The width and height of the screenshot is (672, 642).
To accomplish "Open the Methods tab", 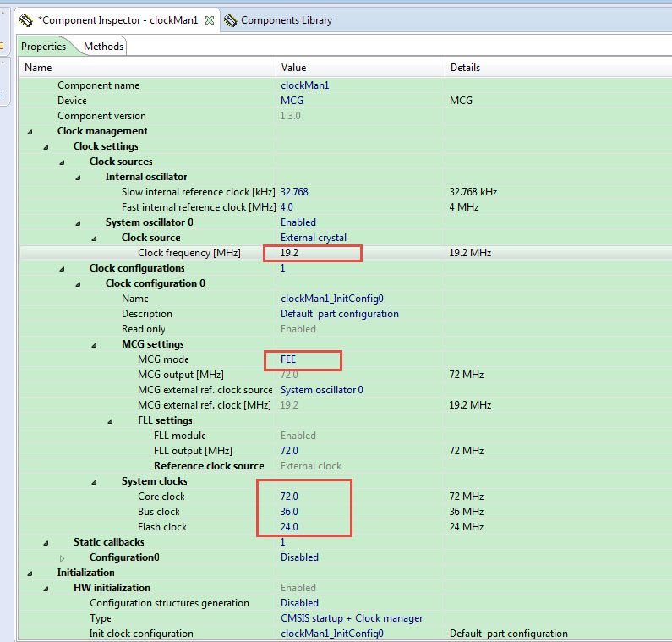I will (x=103, y=47).
